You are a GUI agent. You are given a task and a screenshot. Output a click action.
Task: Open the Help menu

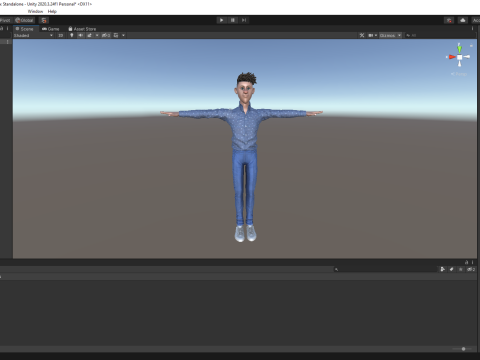tap(52, 11)
